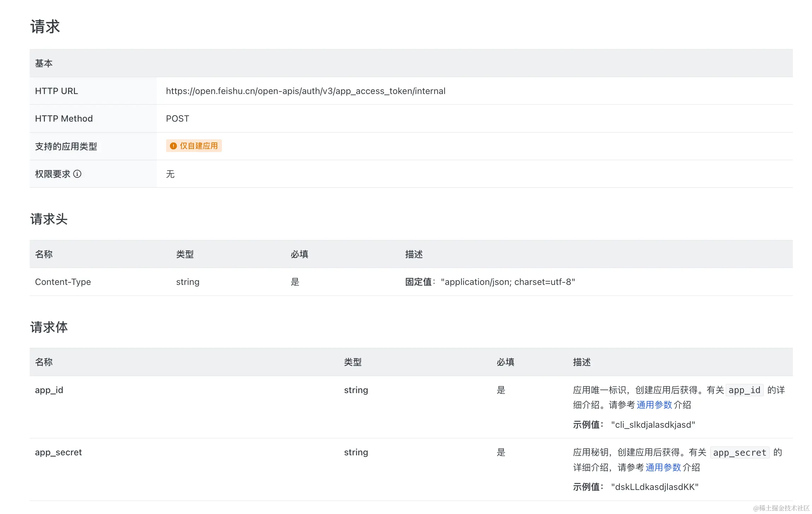Click the POST method value
The image size is (812, 514).
coord(177,119)
